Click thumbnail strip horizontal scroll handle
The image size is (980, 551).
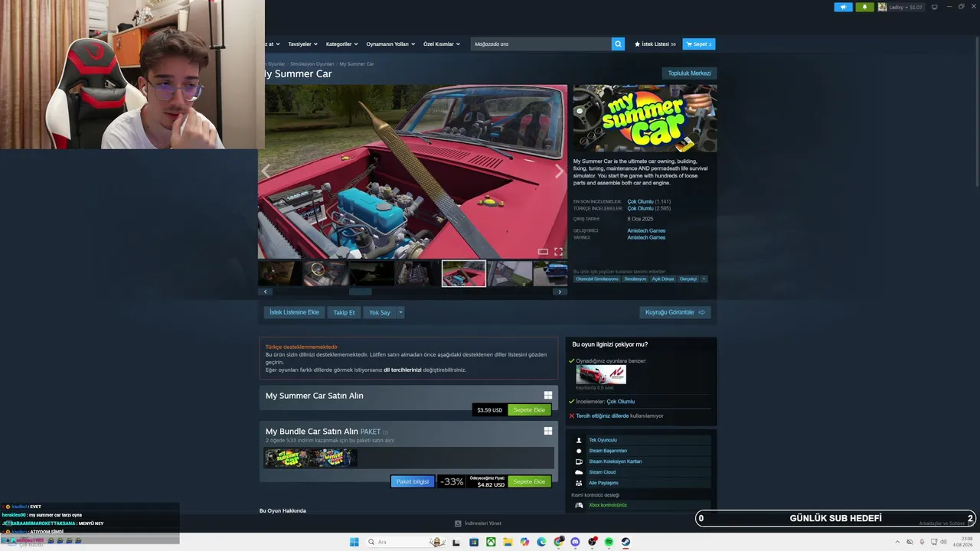coord(361,292)
